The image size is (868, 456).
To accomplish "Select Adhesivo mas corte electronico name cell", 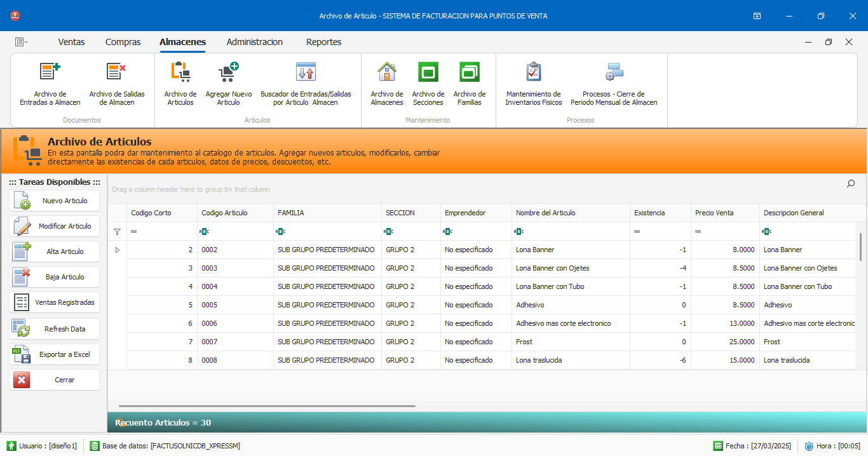I will [571, 323].
